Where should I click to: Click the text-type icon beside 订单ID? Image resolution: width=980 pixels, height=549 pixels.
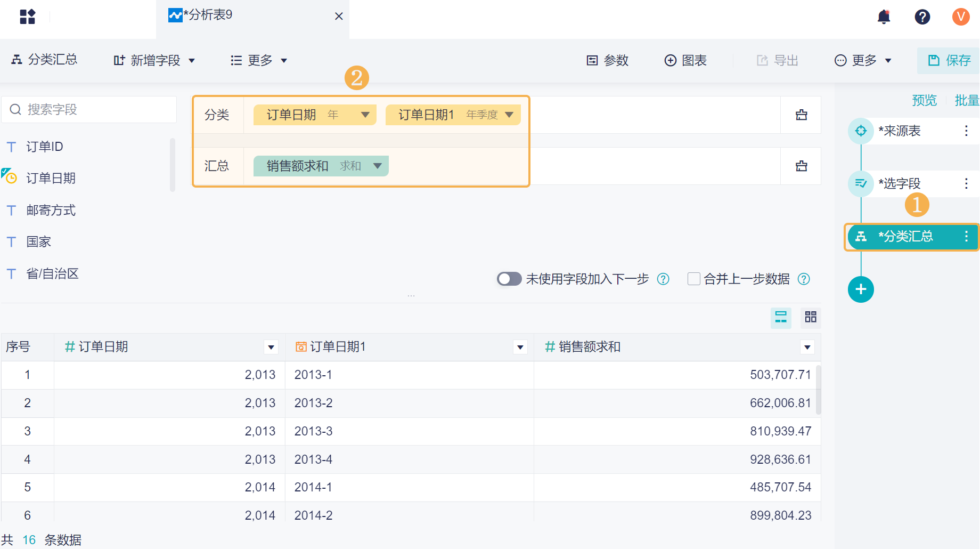(11, 147)
